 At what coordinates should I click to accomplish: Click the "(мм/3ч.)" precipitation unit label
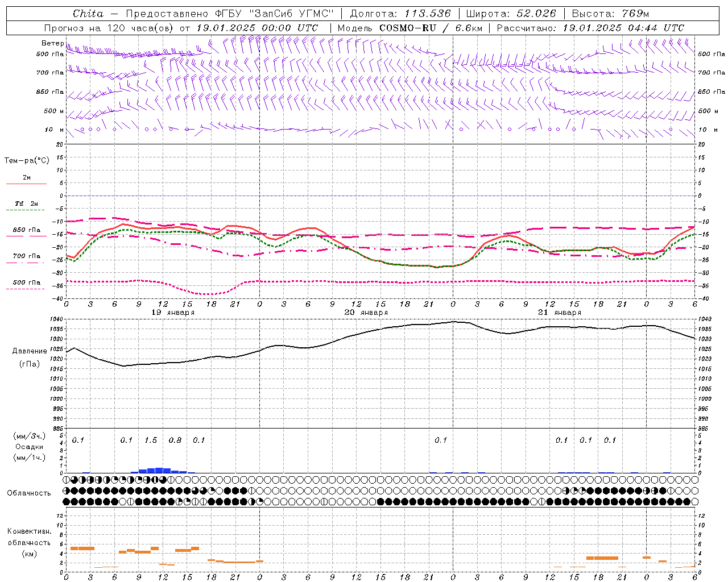pos(30,436)
